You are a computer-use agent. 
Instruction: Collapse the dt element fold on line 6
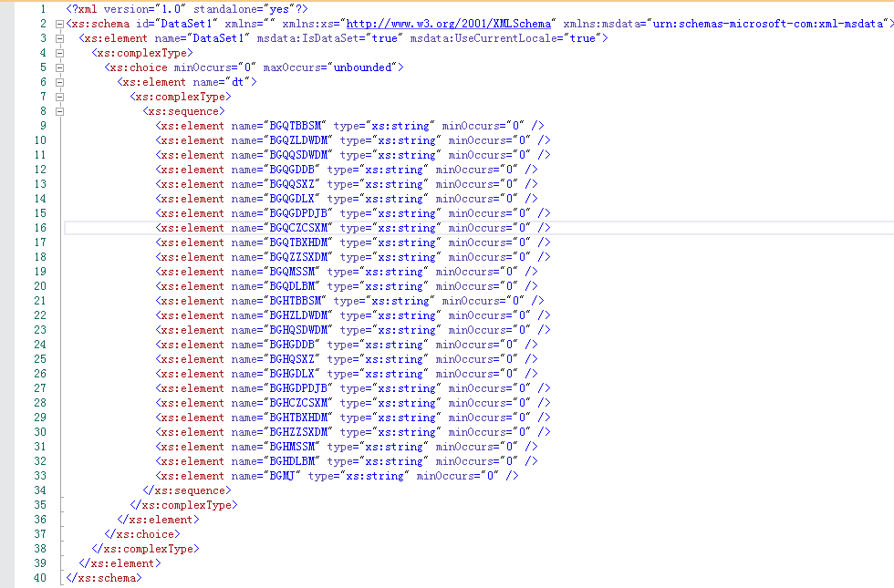coord(59,82)
